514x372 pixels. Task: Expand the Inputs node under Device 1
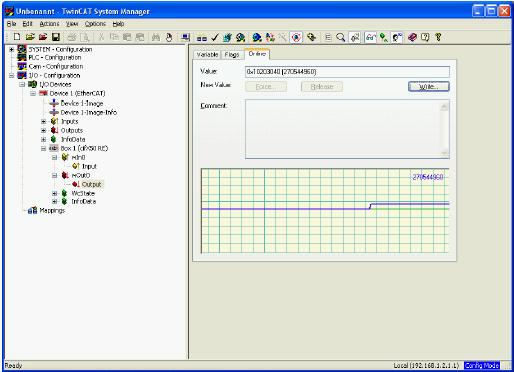43,122
